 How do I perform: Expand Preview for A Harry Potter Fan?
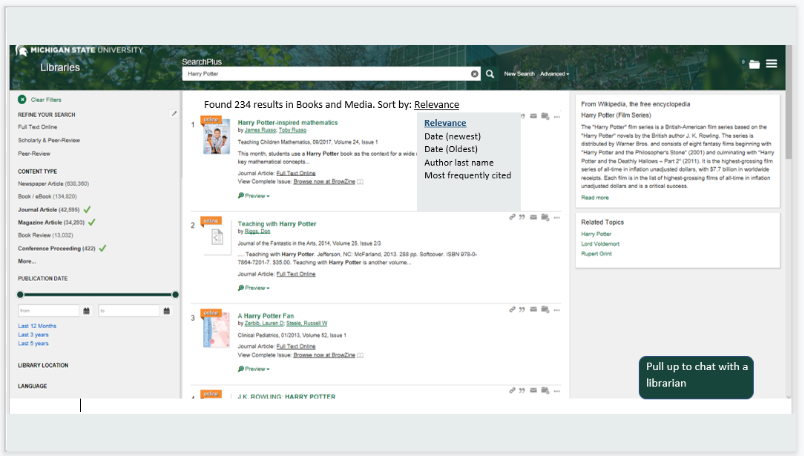(x=254, y=369)
